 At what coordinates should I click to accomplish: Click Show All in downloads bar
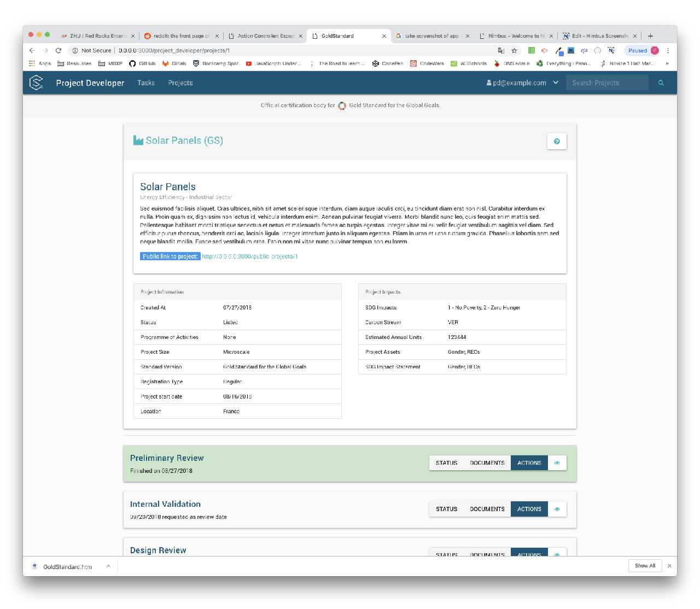click(645, 566)
